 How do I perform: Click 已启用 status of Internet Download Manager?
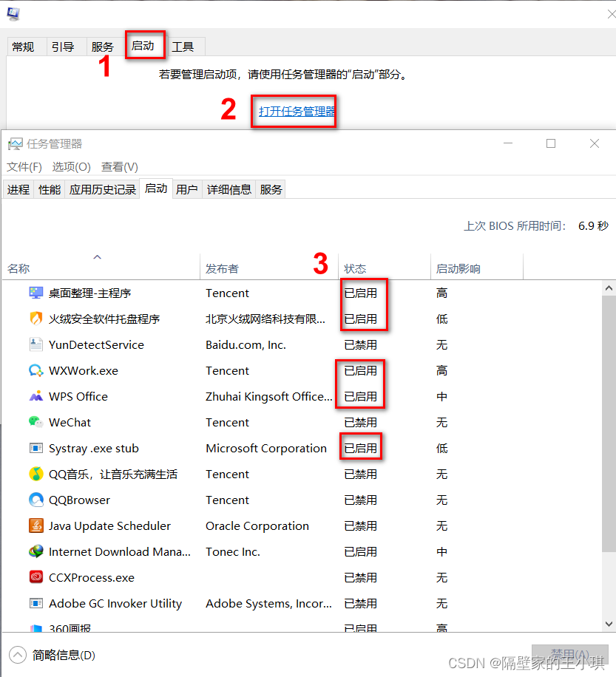(361, 552)
